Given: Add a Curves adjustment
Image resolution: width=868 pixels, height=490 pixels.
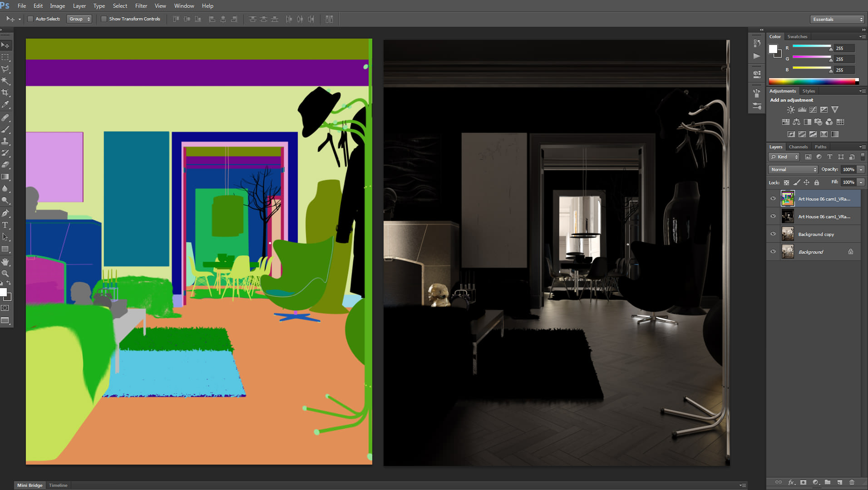Looking at the screenshot, I should [813, 110].
